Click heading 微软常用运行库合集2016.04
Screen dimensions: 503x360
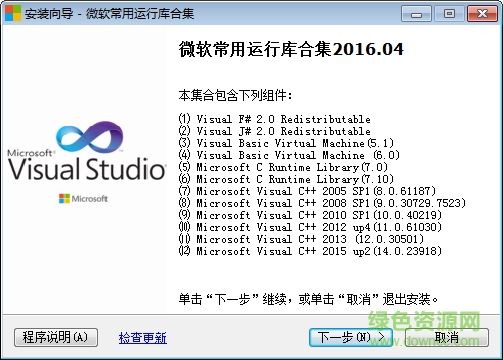point(291,49)
